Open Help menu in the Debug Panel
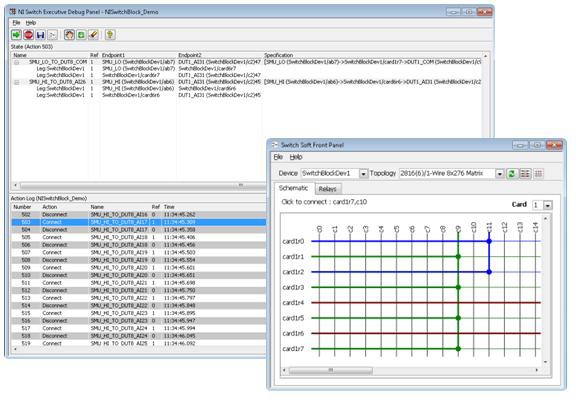Image resolution: width=576 pixels, height=398 pixels. pos(30,23)
